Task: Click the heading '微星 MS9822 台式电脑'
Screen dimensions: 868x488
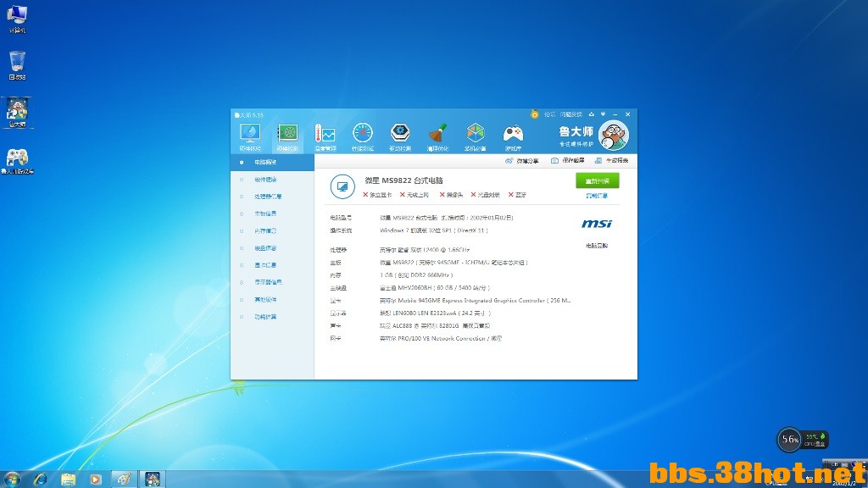Action: pyautogui.click(x=404, y=180)
